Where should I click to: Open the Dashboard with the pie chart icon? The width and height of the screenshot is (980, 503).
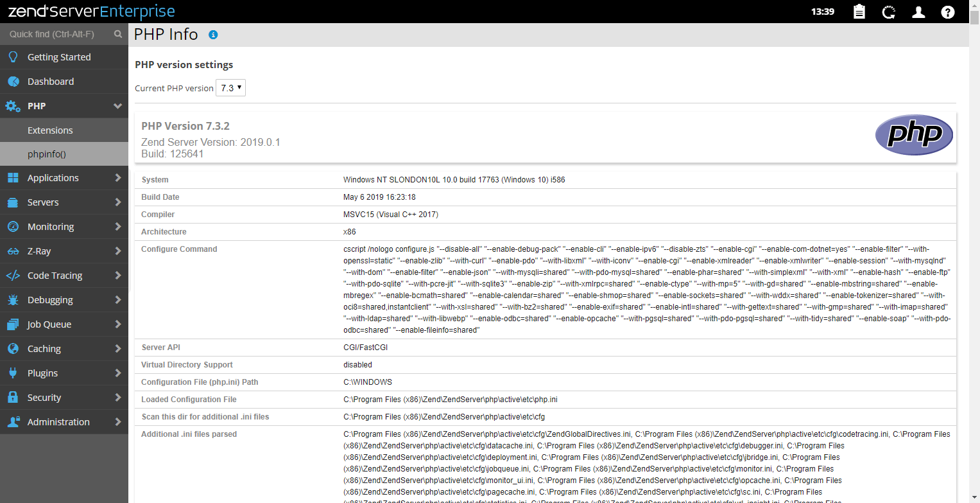click(13, 82)
